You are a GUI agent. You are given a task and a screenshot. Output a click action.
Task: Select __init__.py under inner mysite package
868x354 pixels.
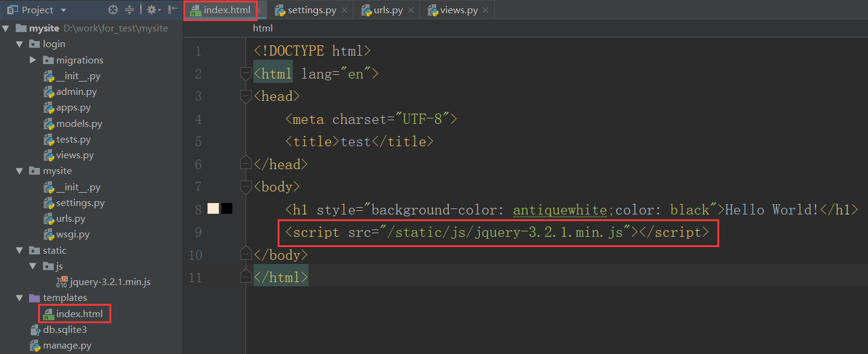78,187
